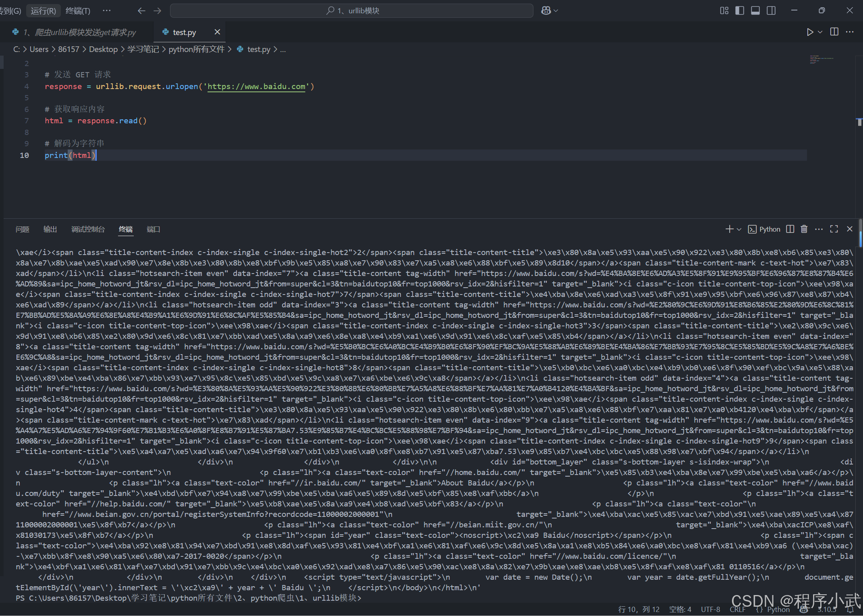Click the Users breadcrumb
863x616 pixels.
[x=39, y=49]
